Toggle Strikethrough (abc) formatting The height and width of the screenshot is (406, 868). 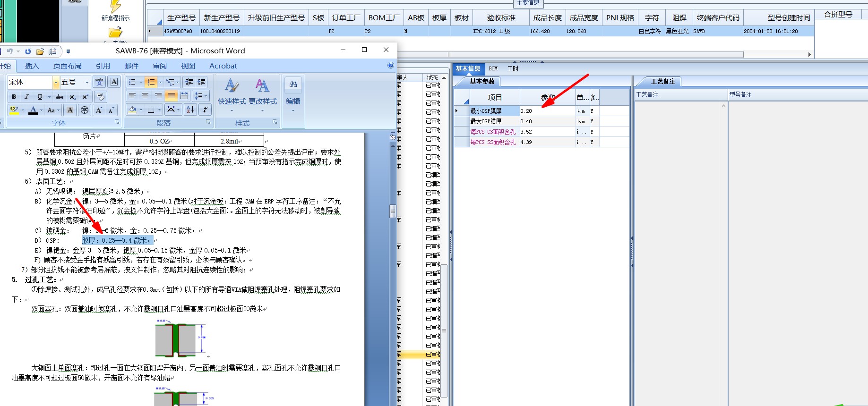point(60,97)
